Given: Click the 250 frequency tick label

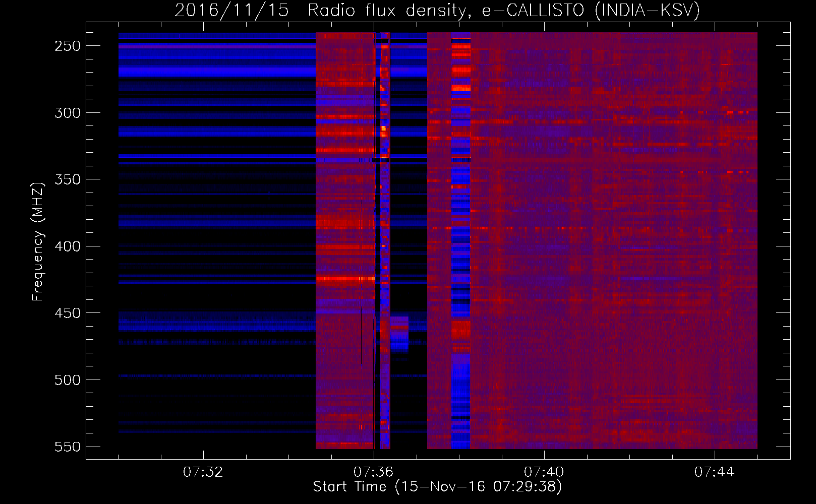Looking at the screenshot, I should [x=68, y=46].
